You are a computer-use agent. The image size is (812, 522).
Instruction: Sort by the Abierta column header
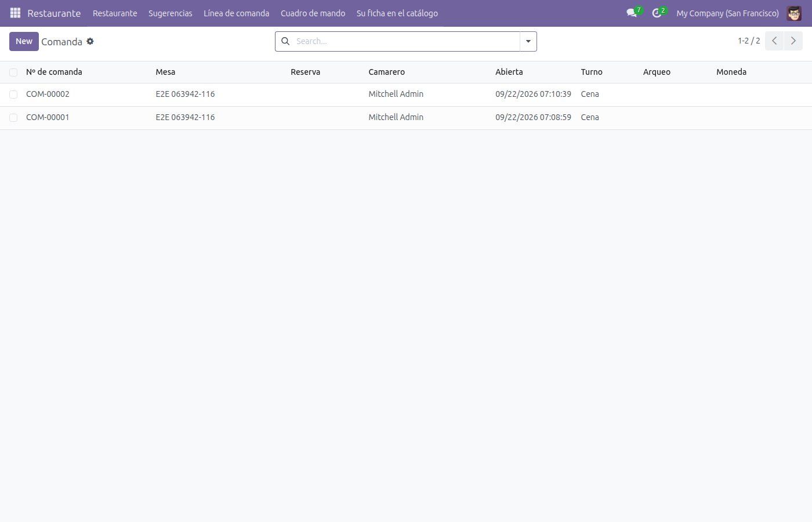509,72
